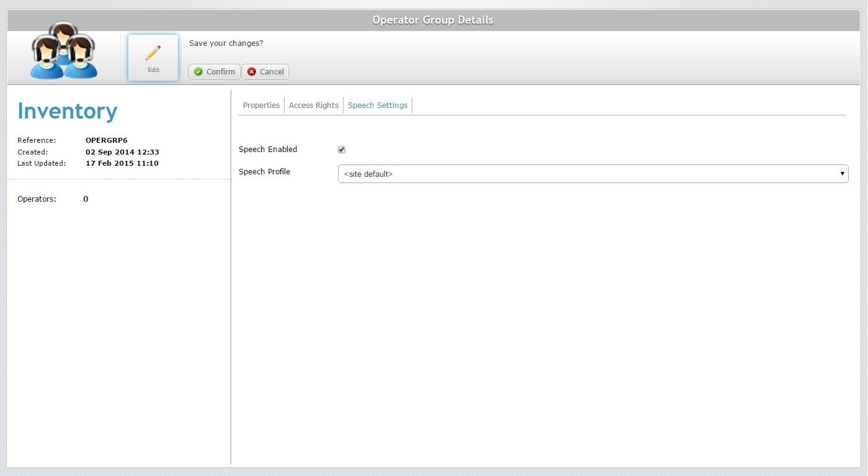868x476 pixels.
Task: Click the created date 02 Sep 2014 12:33
Action: click(x=122, y=152)
